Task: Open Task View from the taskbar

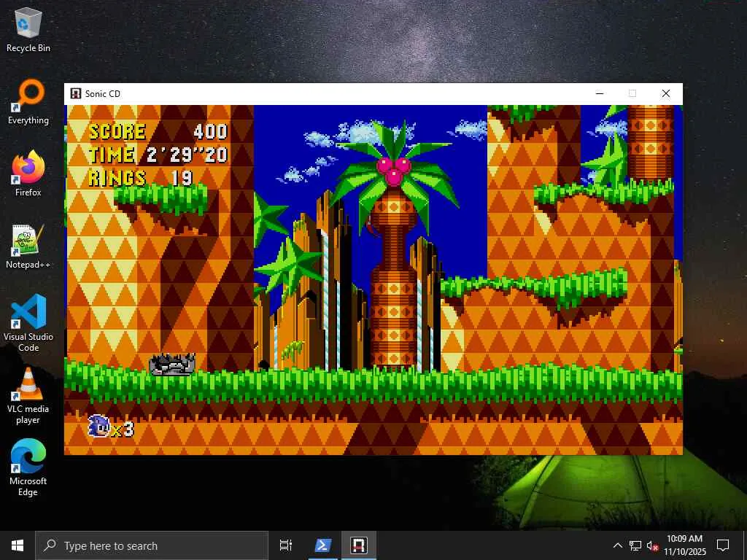Action: [x=286, y=545]
